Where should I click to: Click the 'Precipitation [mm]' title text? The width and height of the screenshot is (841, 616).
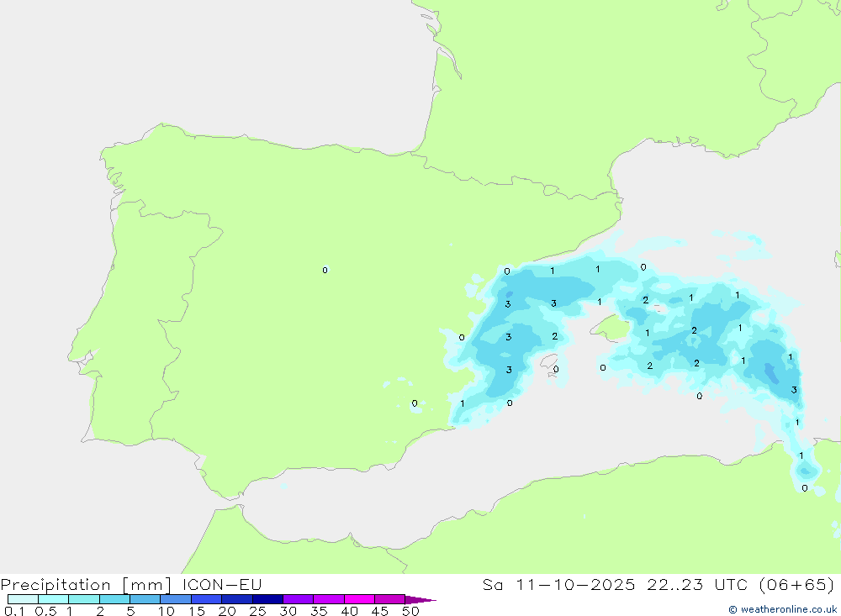point(86,585)
